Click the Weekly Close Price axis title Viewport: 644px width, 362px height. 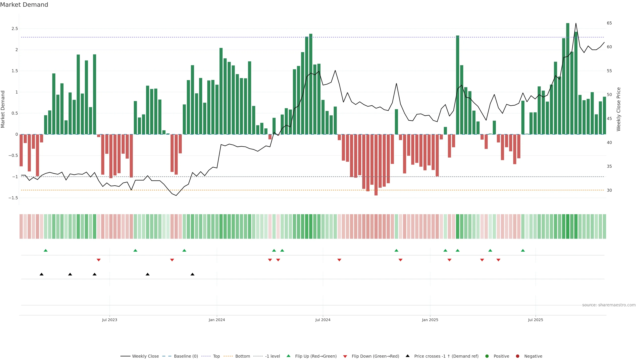[x=619, y=109]
